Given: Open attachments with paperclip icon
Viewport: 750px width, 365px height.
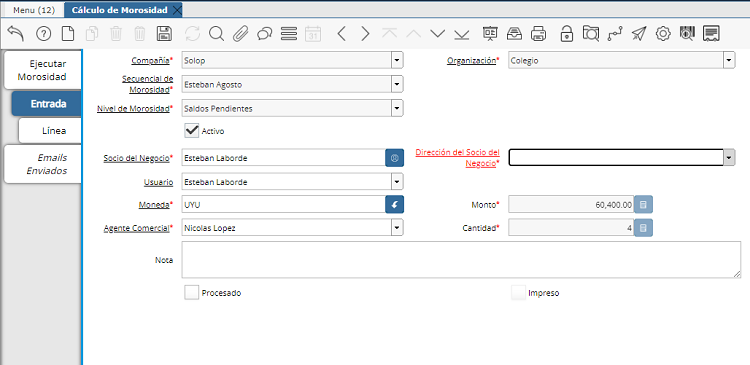Looking at the screenshot, I should 241,33.
